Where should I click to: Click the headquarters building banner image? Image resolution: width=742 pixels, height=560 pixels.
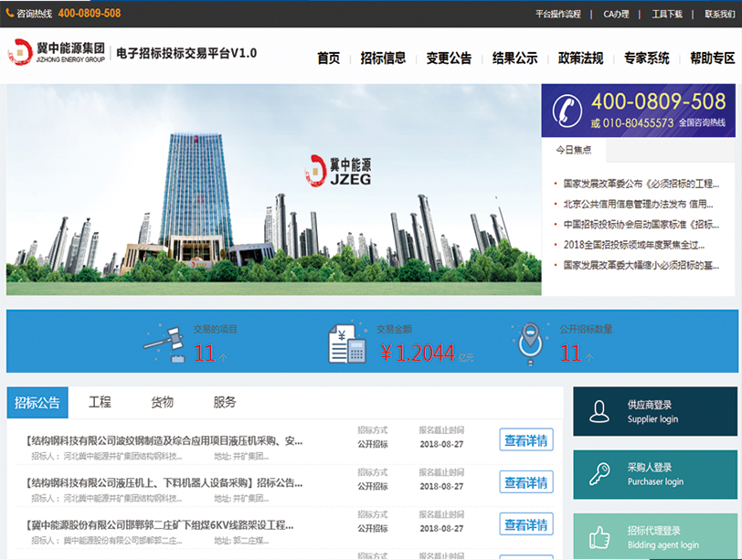[273, 190]
